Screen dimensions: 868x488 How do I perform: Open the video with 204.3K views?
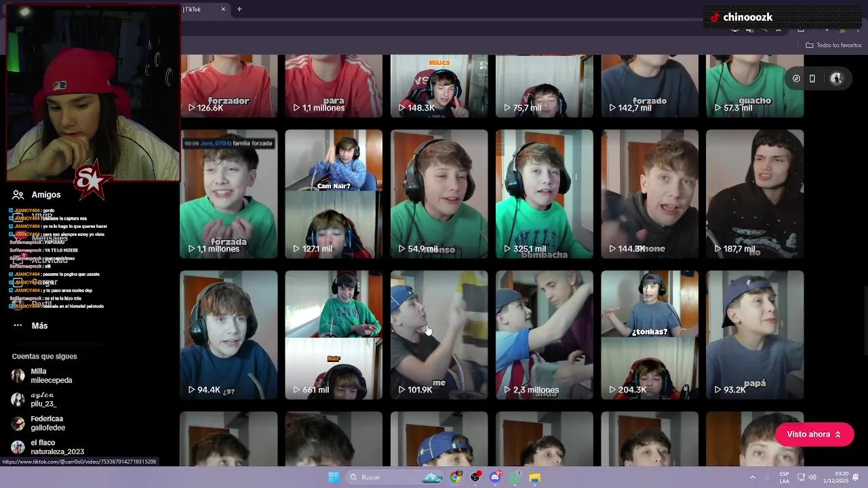pos(649,335)
